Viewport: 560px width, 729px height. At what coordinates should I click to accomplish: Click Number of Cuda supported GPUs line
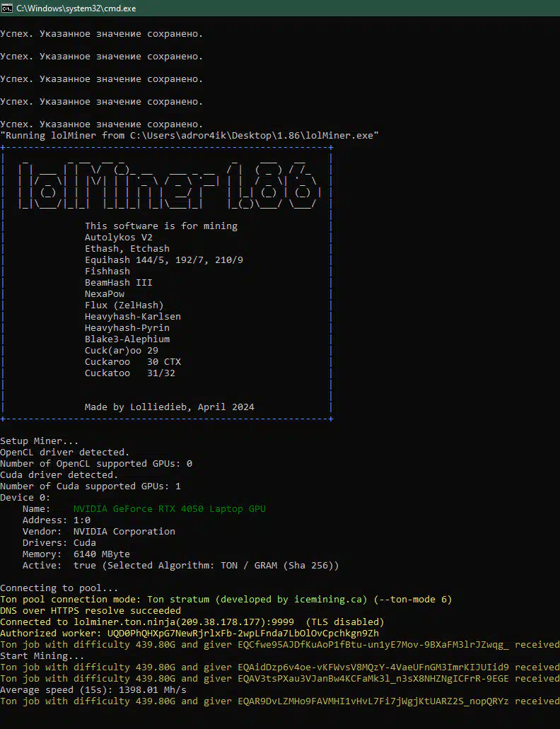[91, 486]
